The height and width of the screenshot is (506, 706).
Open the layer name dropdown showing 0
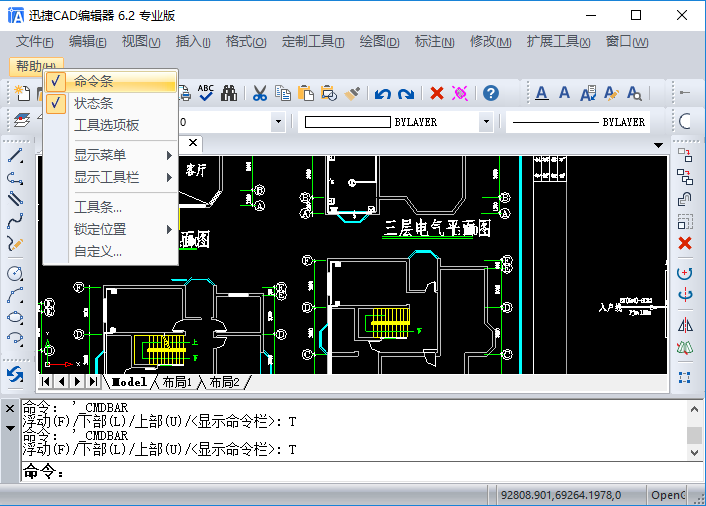pos(278,122)
